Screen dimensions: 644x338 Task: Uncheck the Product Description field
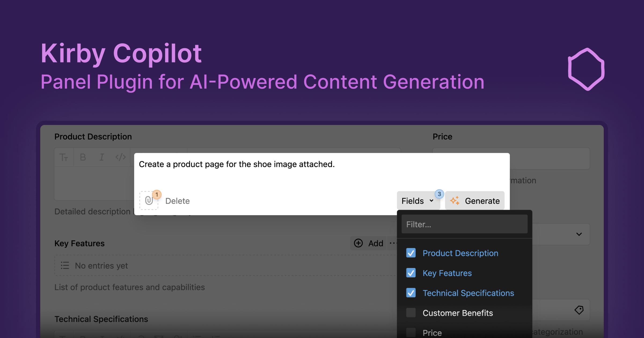(x=411, y=253)
